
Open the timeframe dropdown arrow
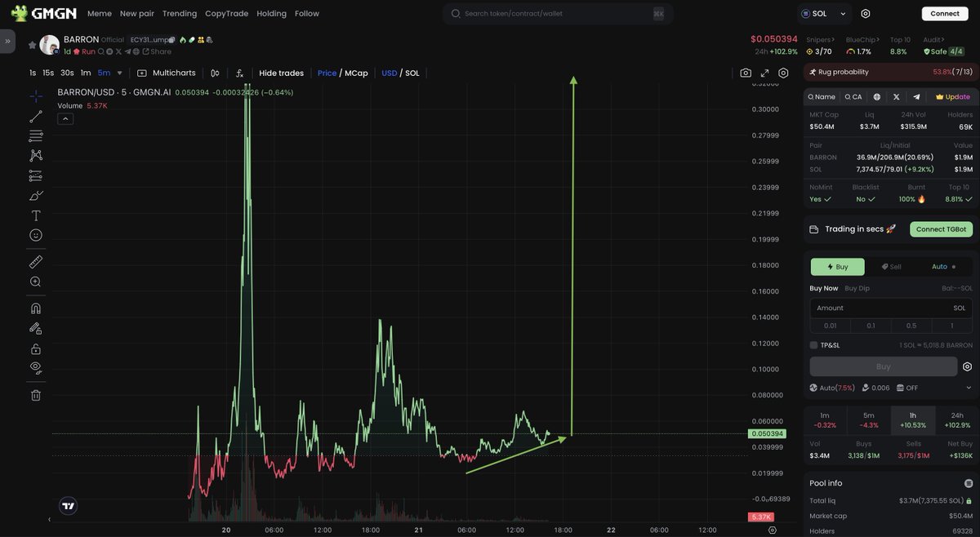coord(120,73)
